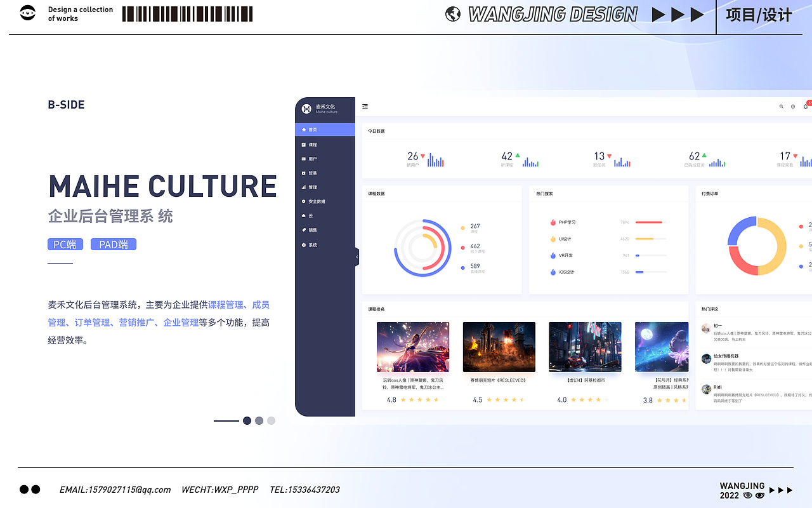Click the WECHT:WXP_PPPP contact text
The width and height of the screenshot is (812, 508).
click(x=220, y=490)
